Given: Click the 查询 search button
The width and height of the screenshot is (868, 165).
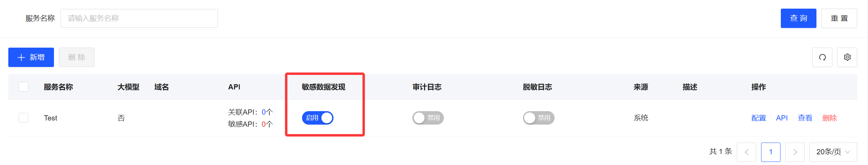Looking at the screenshot, I should (798, 18).
